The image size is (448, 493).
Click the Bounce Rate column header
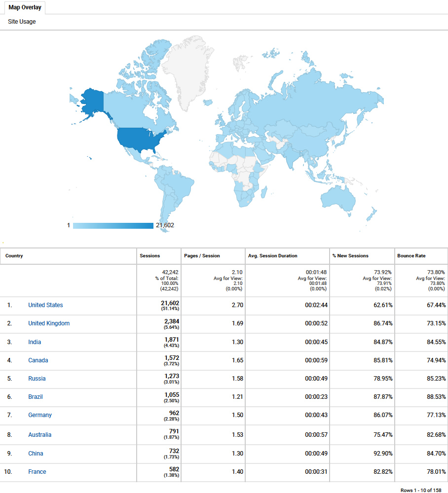point(411,256)
